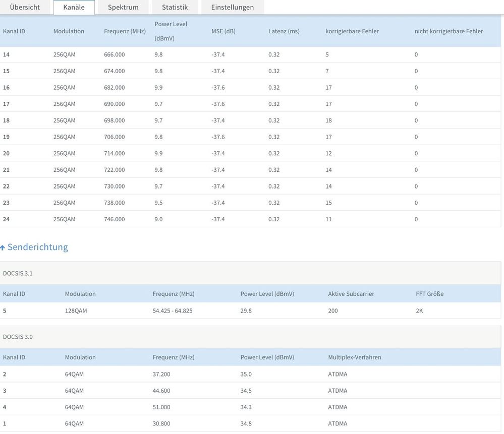The width and height of the screenshot is (504, 434).
Task: Go to the Einstellungen tab
Action: pos(232,7)
